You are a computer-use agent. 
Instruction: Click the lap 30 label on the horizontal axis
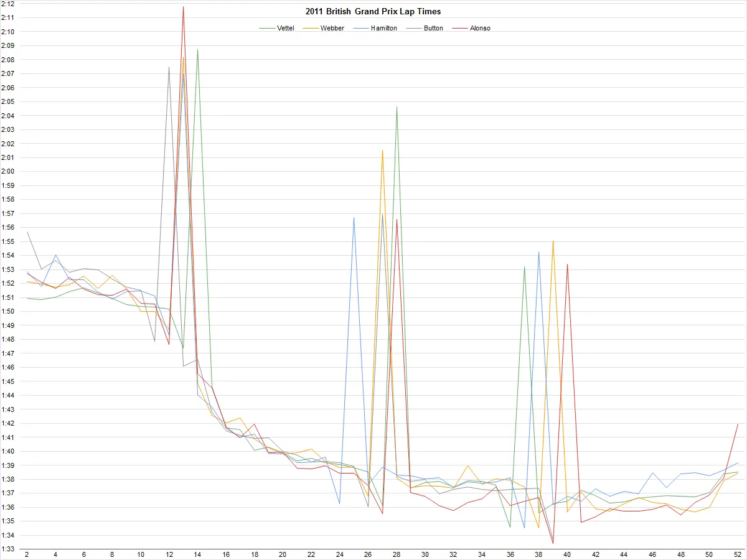coord(425,554)
